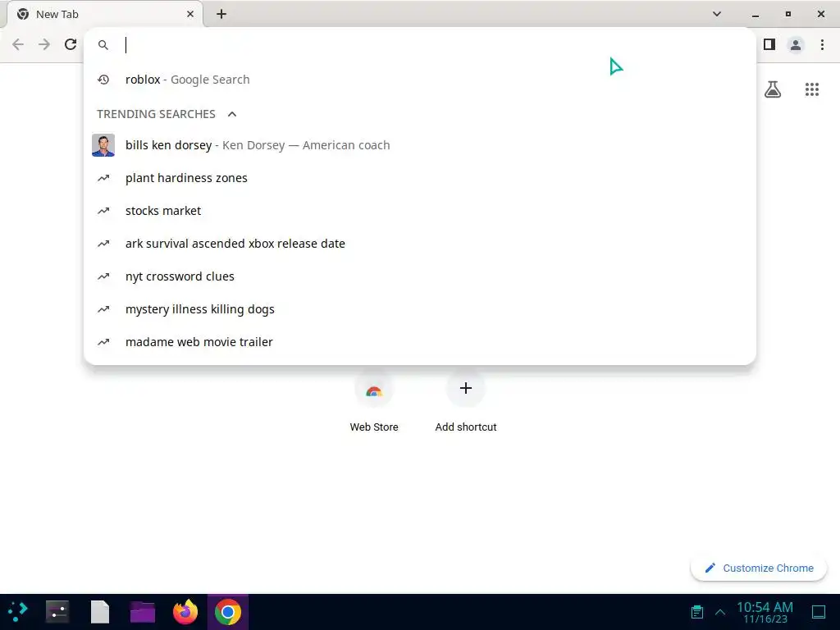This screenshot has height=630, width=840.
Task: Click the trending arrow beside nyt crossword clues
Action: (x=103, y=276)
